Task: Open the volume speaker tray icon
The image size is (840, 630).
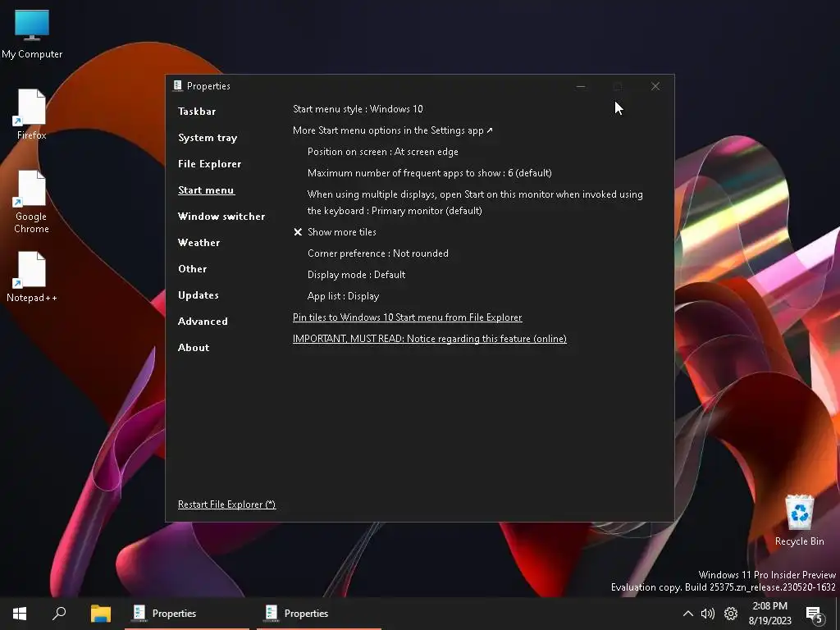Action: pyautogui.click(x=708, y=614)
